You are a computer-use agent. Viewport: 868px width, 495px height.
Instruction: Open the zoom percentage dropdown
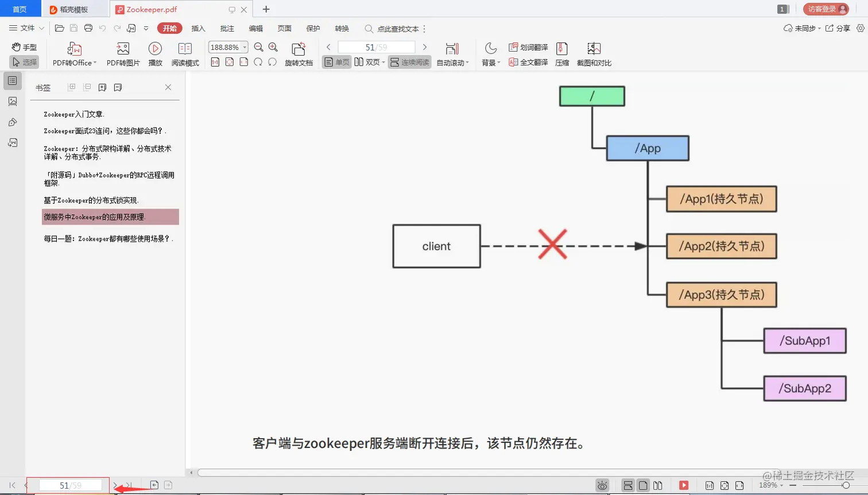point(243,47)
